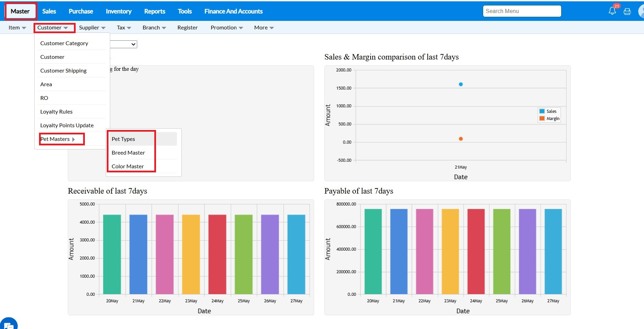Screen dimensions: 644x329
Task: Click the Search Menu input field
Action: pos(522,11)
